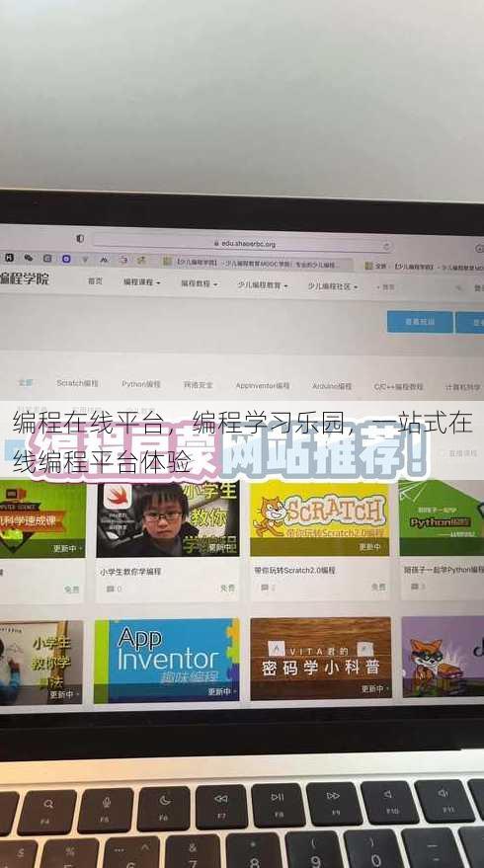Select the 计算机科学 category filter
The width and height of the screenshot is (484, 868).
[x=463, y=387]
